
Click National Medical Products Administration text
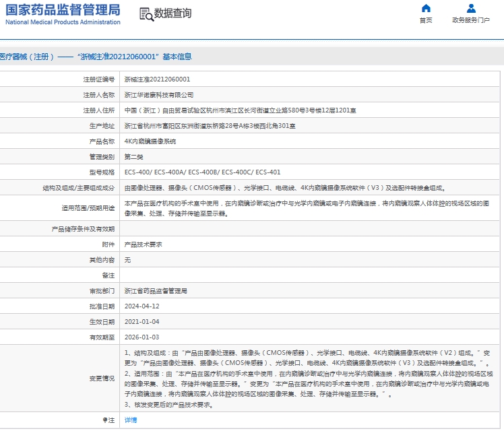63,22
